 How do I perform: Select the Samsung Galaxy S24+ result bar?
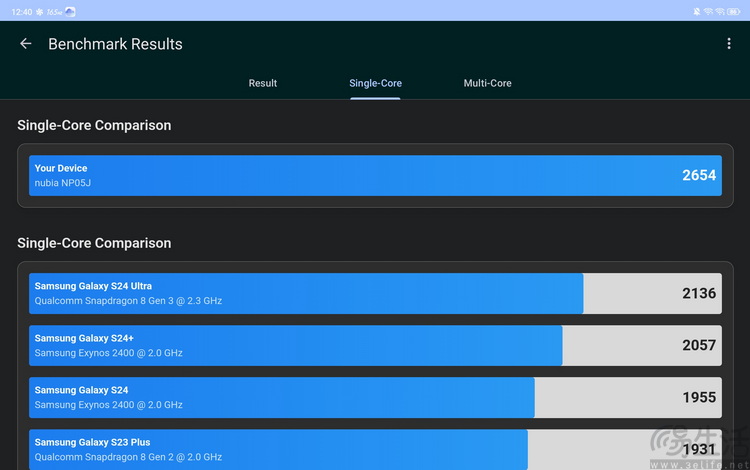pos(375,345)
